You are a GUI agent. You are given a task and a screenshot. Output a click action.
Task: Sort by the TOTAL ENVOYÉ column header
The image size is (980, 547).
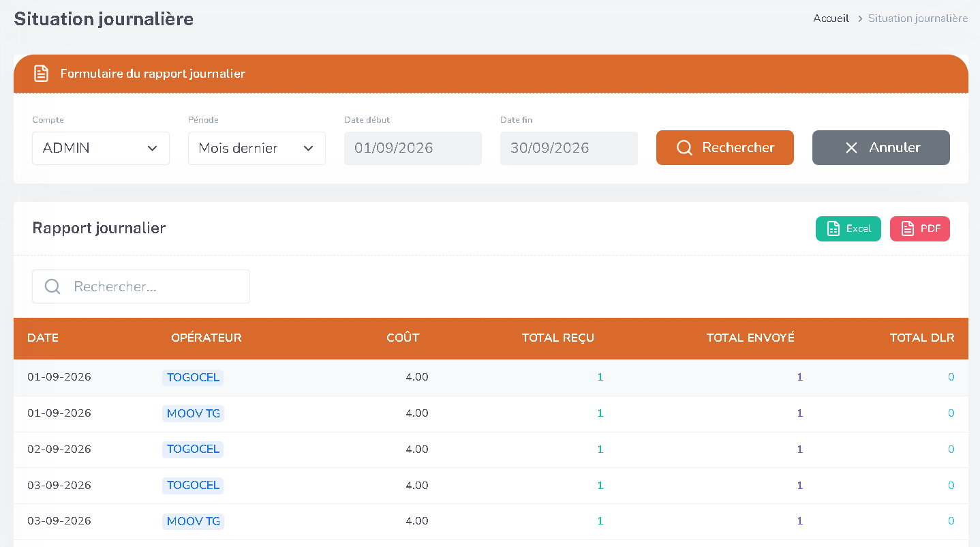[750, 338]
